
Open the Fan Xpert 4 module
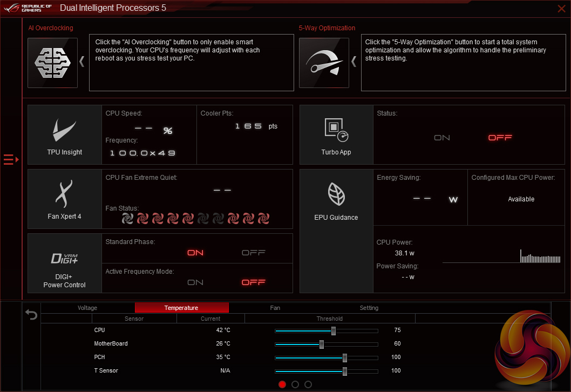point(65,199)
